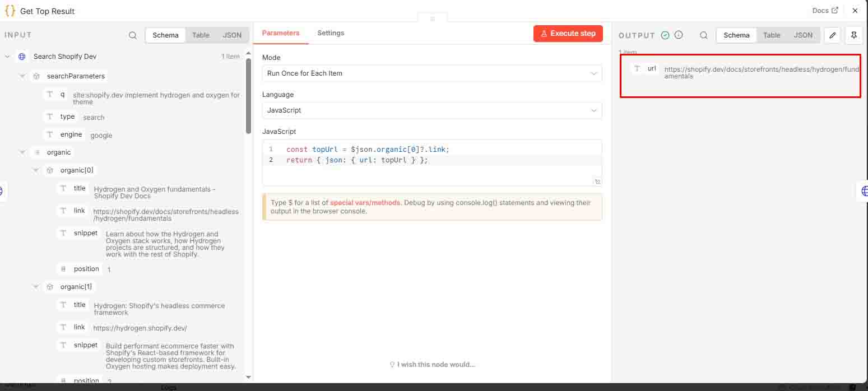Open the Mode dropdown
Image resolution: width=868 pixels, height=391 pixels.
(432, 73)
